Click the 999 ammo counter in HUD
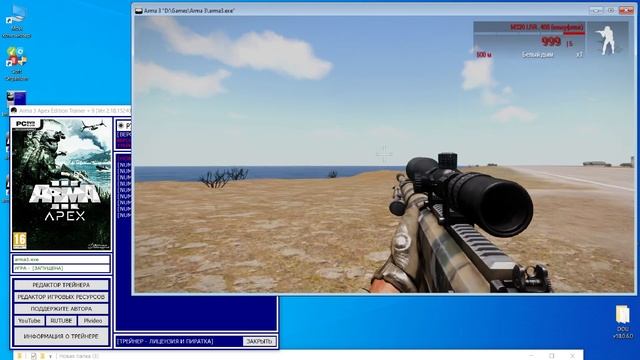 coord(551,41)
